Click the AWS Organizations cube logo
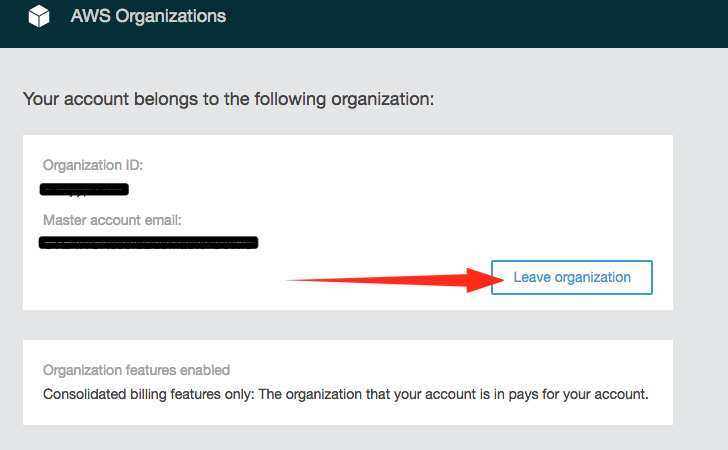This screenshot has width=728, height=450. [x=39, y=16]
